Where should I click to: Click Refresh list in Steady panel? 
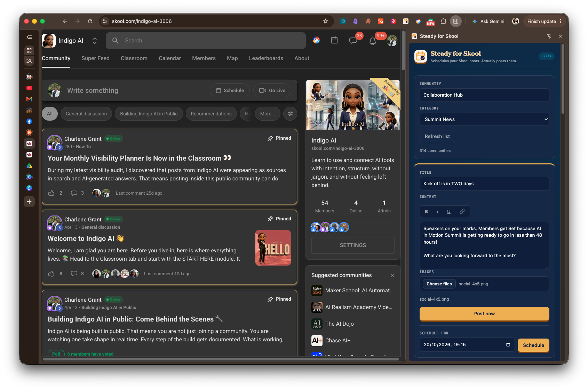pos(437,136)
